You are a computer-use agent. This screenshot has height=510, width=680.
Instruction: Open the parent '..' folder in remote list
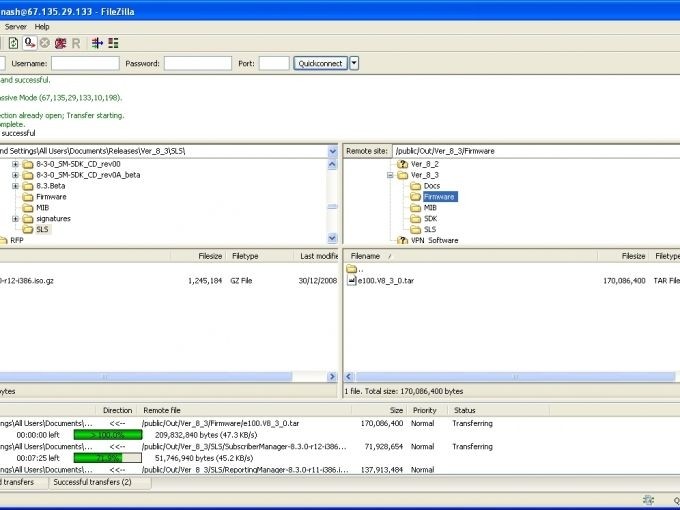tap(355, 269)
